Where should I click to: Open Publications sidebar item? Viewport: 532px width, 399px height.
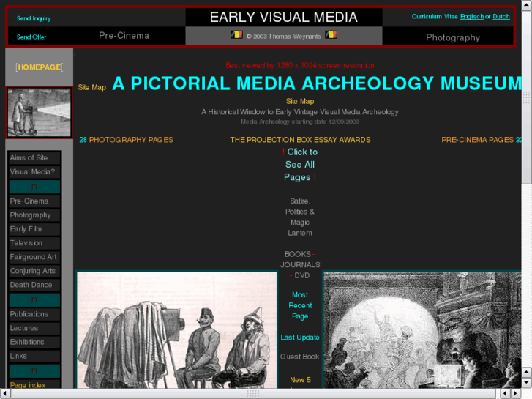tap(34, 314)
